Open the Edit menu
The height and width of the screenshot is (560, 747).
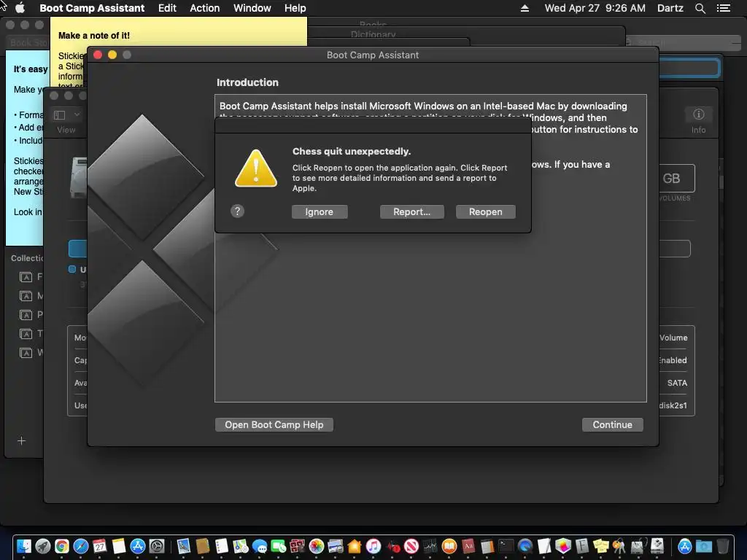[x=167, y=8]
